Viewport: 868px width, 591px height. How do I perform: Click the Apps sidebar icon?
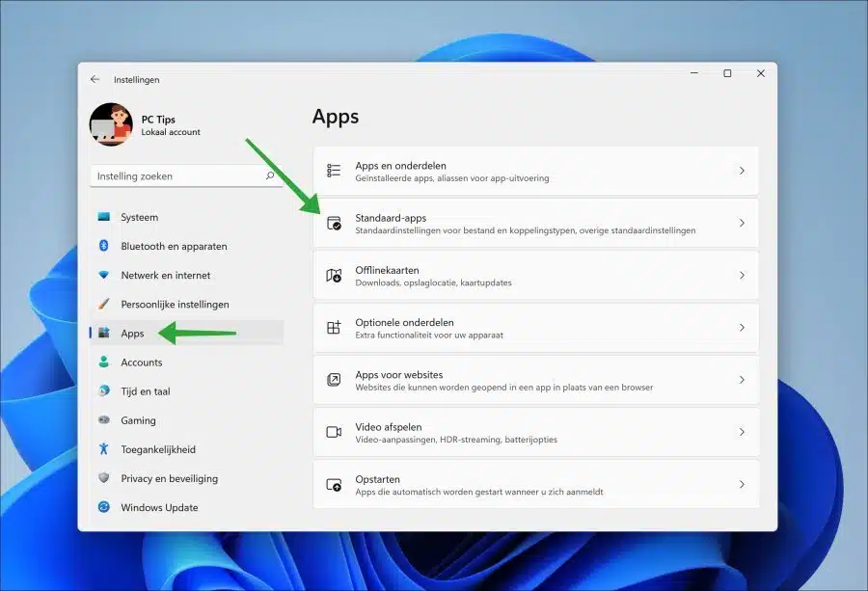(x=103, y=333)
